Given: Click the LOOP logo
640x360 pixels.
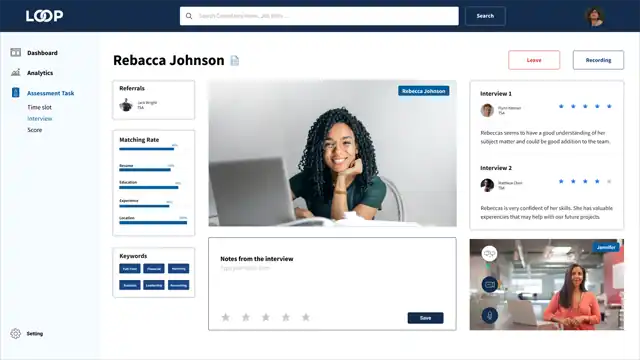Looking at the screenshot, I should [x=44, y=16].
